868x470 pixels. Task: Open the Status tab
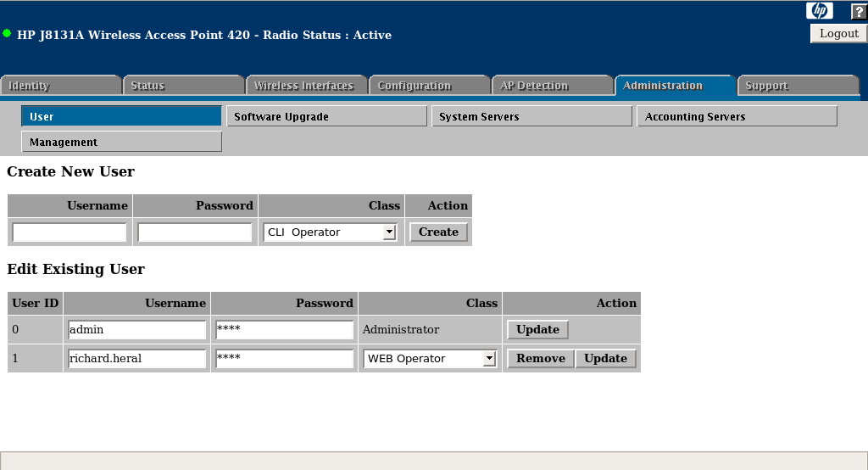pyautogui.click(x=183, y=86)
